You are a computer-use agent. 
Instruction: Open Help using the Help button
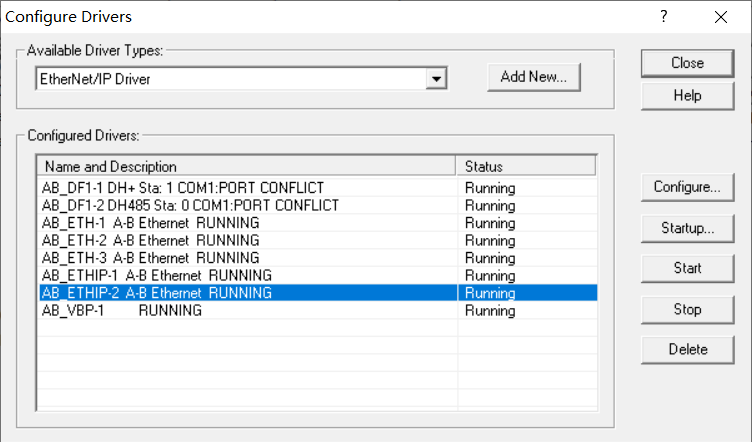point(687,96)
